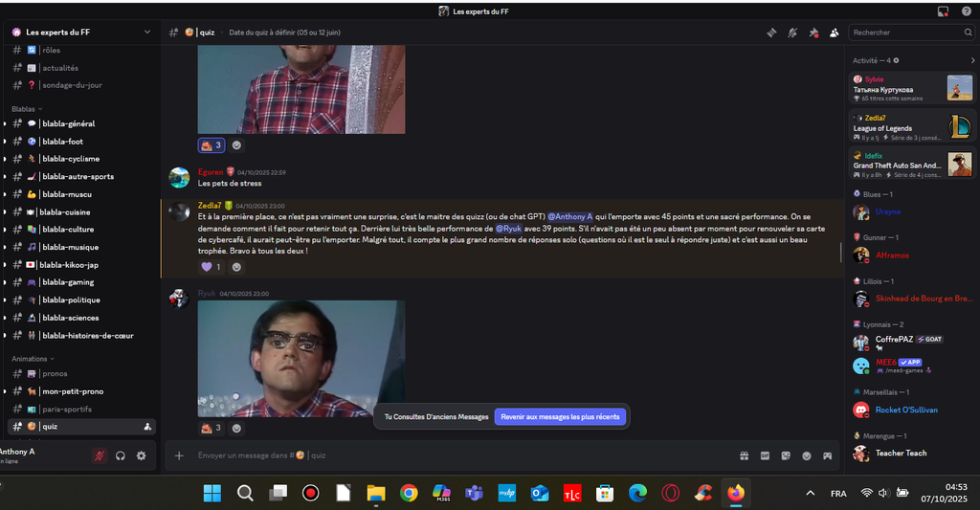Image resolution: width=980 pixels, height=510 pixels.
Task: Select the pronos channel
Action: pyautogui.click(x=80, y=374)
